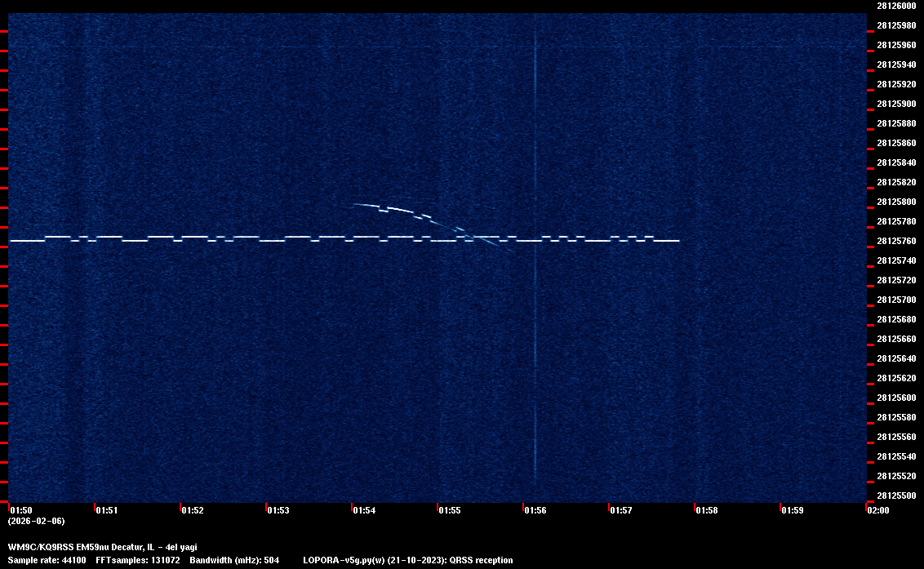
Task: Click the 28126000 frequency label
Action: [x=896, y=6]
